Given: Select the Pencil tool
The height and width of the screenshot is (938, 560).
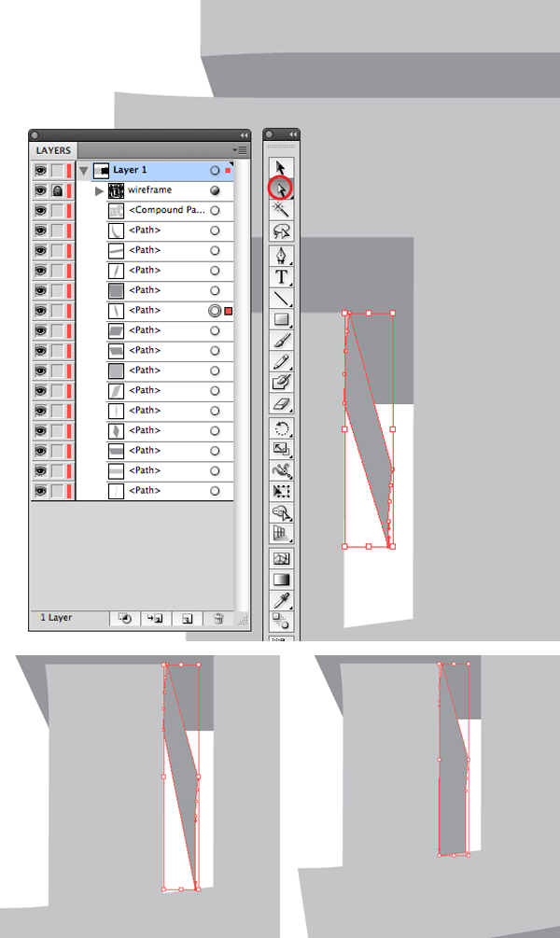Looking at the screenshot, I should coord(281,361).
